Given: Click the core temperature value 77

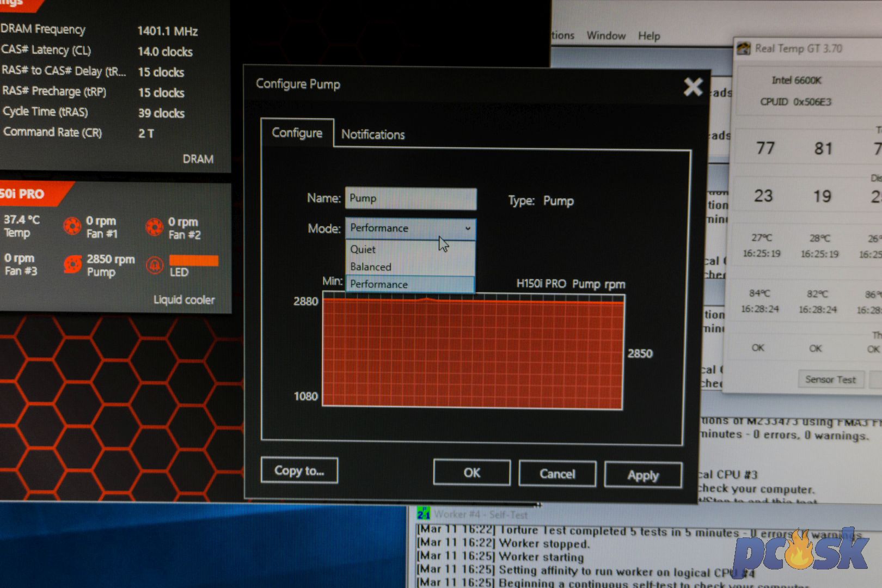Looking at the screenshot, I should pos(765,148).
